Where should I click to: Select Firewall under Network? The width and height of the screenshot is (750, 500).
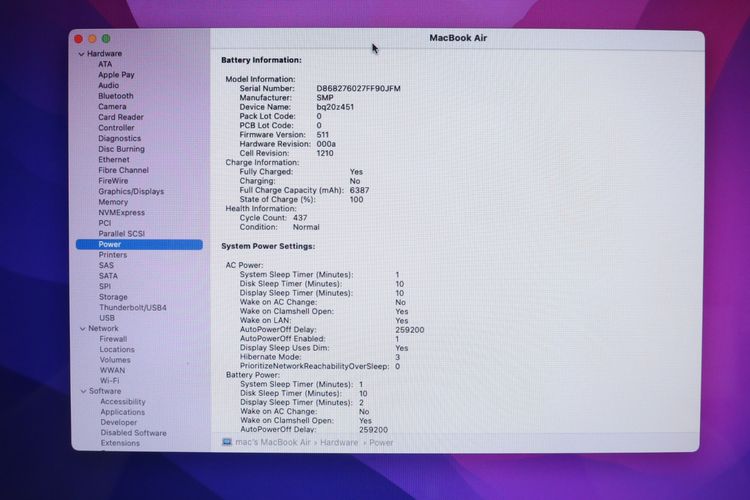tap(113, 339)
